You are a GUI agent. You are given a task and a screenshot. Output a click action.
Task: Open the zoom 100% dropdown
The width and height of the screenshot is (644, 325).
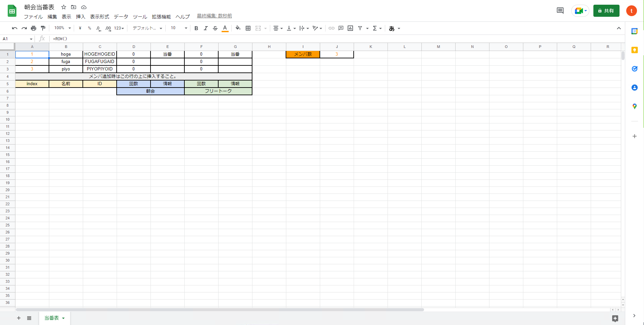[x=63, y=28]
